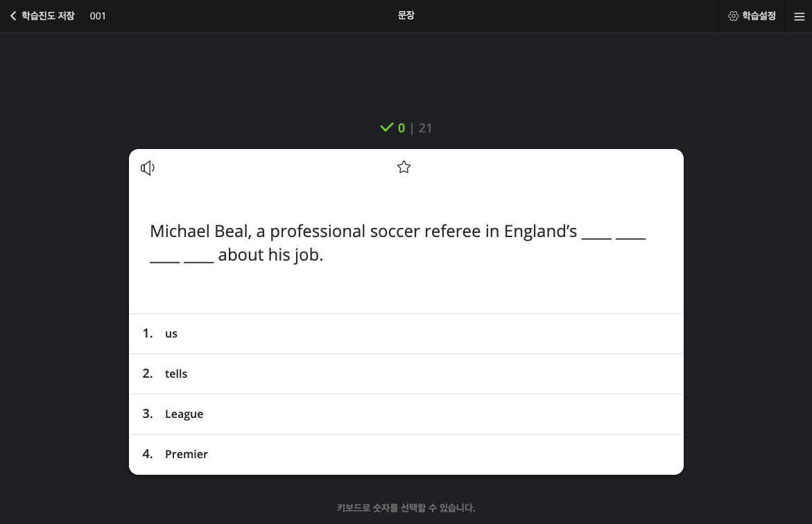
Task: Click the green checkmark score icon
Action: [387, 128]
